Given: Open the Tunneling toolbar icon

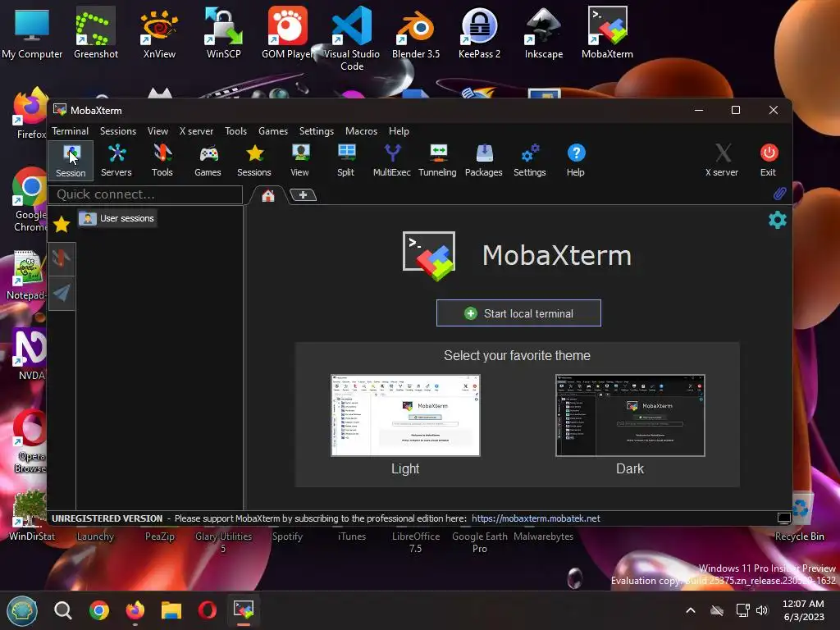Looking at the screenshot, I should 437,160.
